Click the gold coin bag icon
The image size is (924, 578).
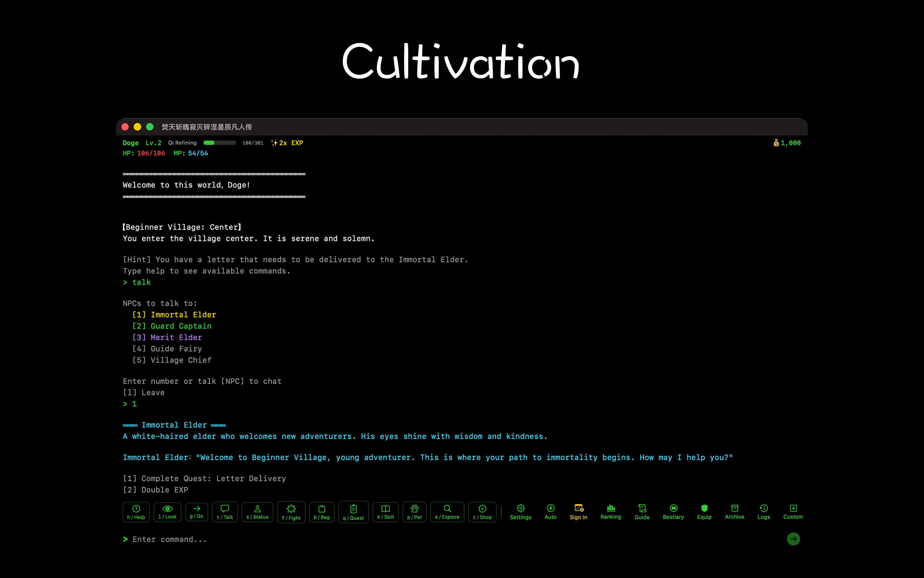click(776, 143)
